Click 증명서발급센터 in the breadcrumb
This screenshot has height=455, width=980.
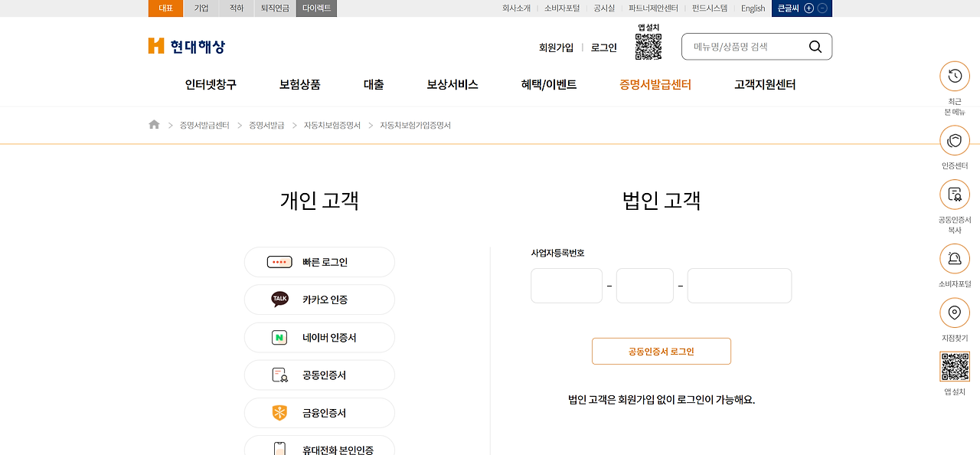pos(204,125)
